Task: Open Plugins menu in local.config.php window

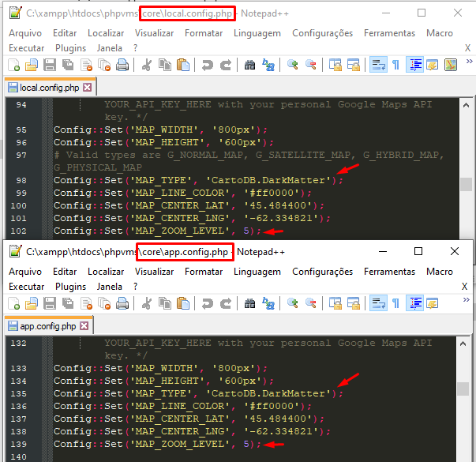Action: pyautogui.click(x=70, y=48)
